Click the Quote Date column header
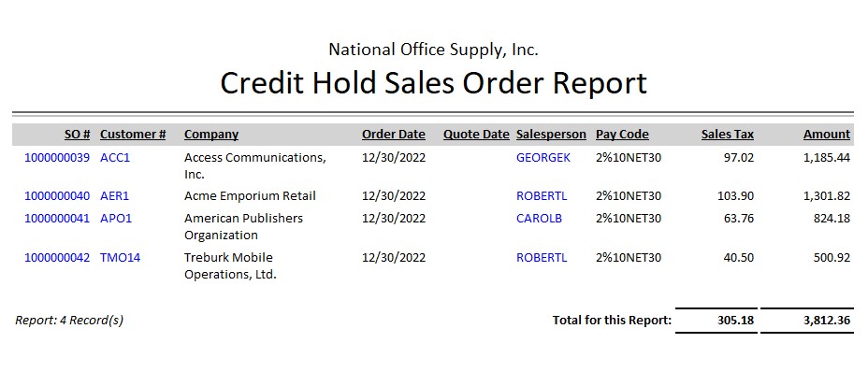 coord(476,135)
